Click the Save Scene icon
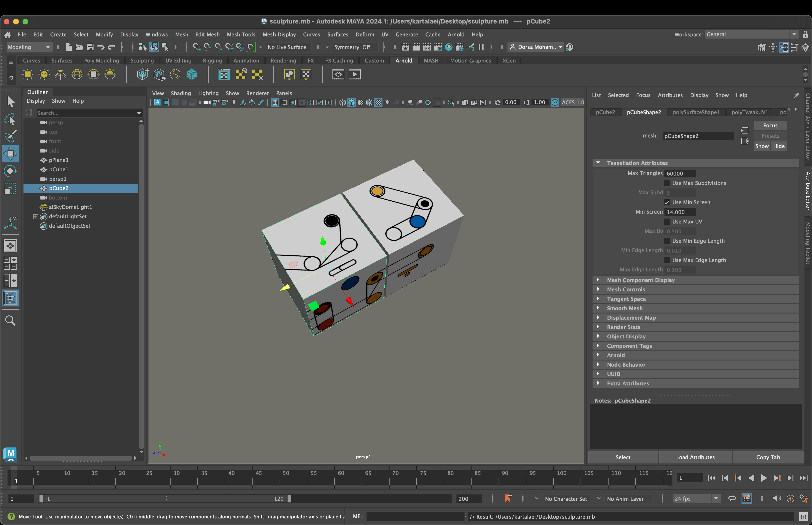This screenshot has height=525, width=812. 90,47
